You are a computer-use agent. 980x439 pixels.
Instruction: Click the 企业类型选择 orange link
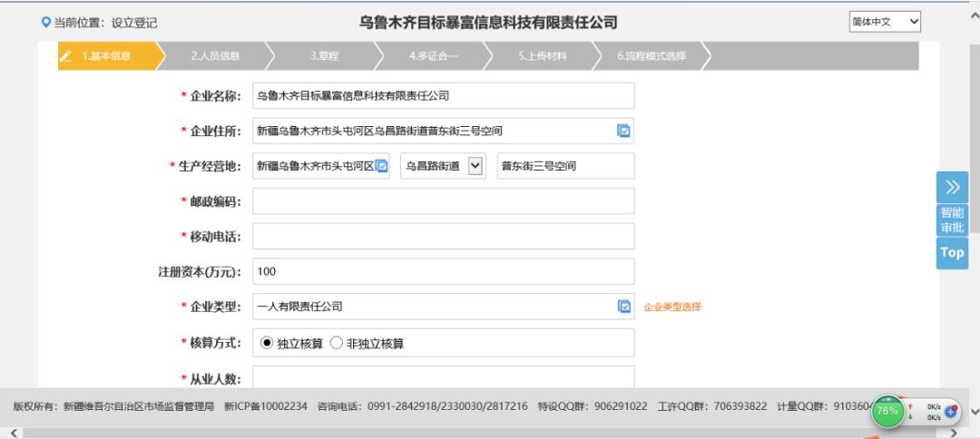click(x=672, y=307)
